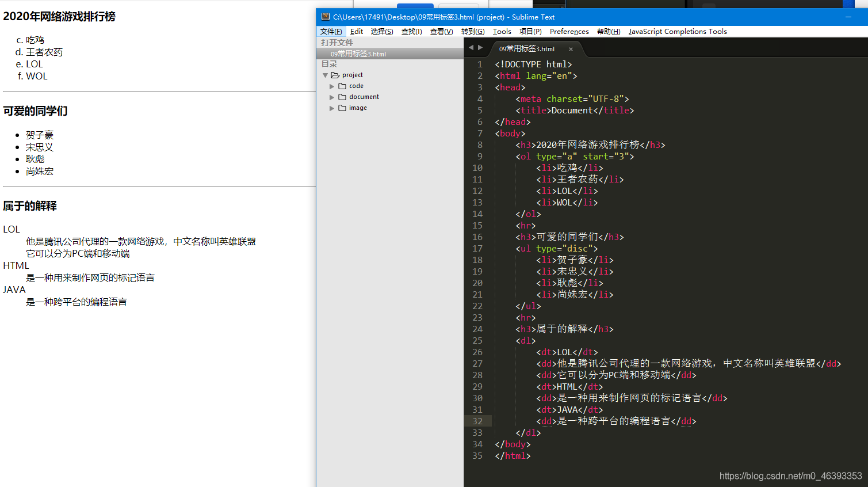Click the DOCTYPE html line in editor
868x487 pixels.
click(x=533, y=64)
